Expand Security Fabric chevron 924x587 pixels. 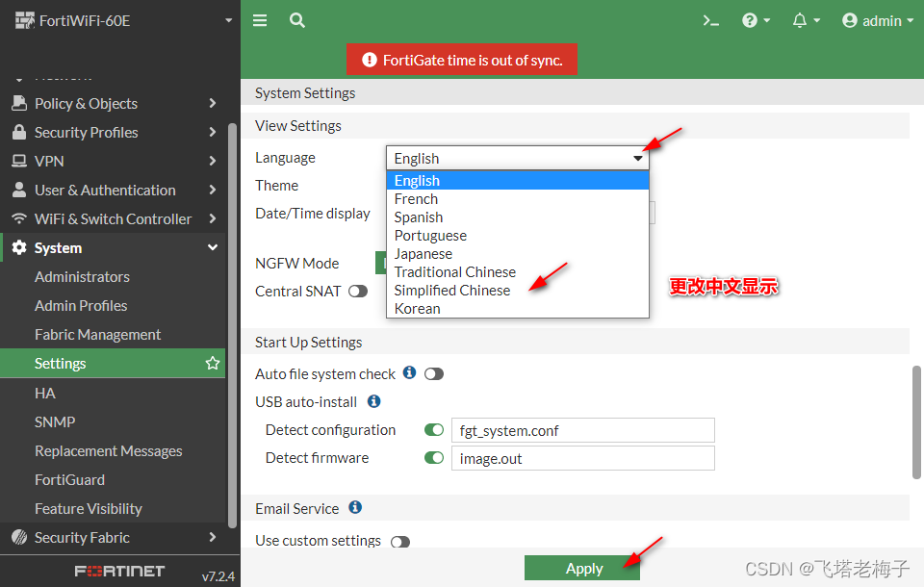coord(213,537)
